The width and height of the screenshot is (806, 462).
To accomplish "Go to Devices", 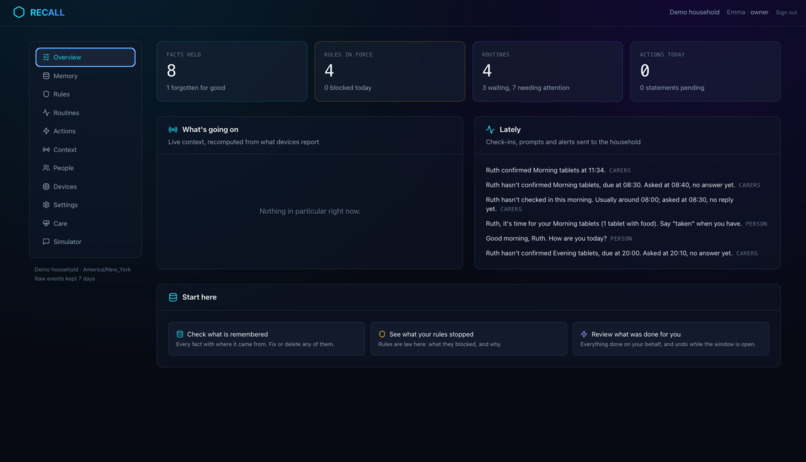I will (85, 187).
